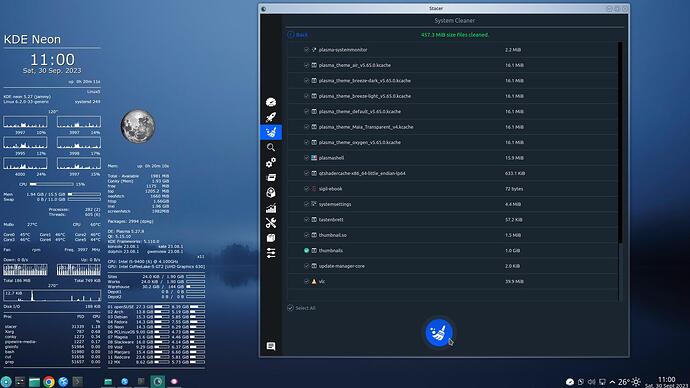
Task: Toggle the plasma-systemmonitor checkbox
Action: (x=306, y=50)
